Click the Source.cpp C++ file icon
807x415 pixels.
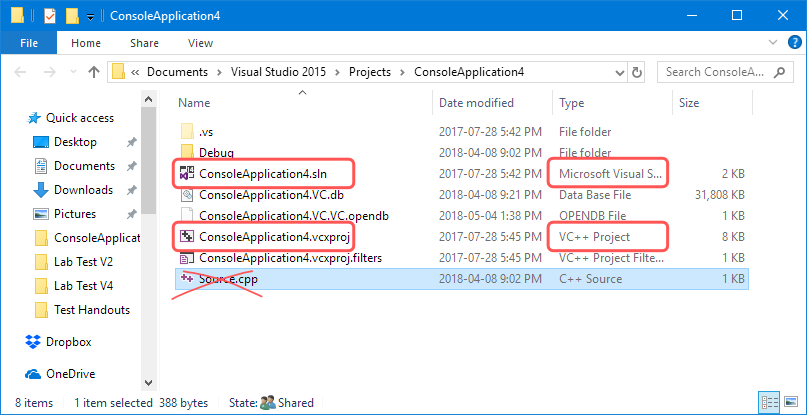coord(186,279)
